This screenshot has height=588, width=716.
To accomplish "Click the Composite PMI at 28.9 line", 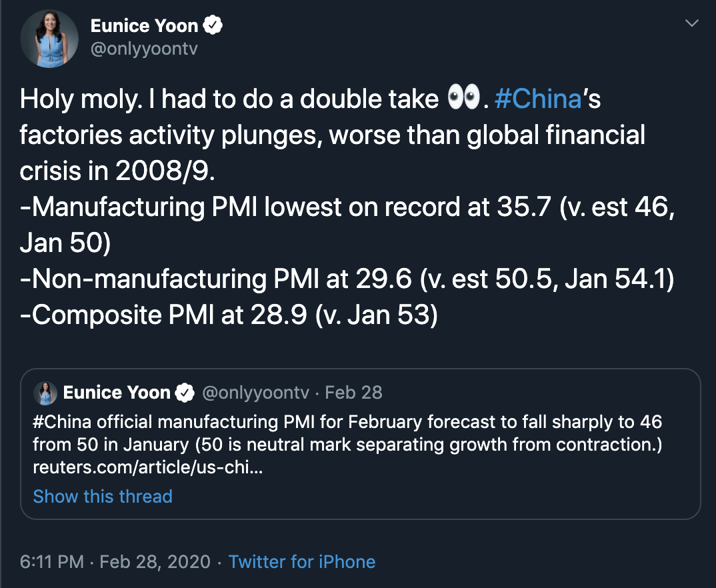I will [x=229, y=315].
